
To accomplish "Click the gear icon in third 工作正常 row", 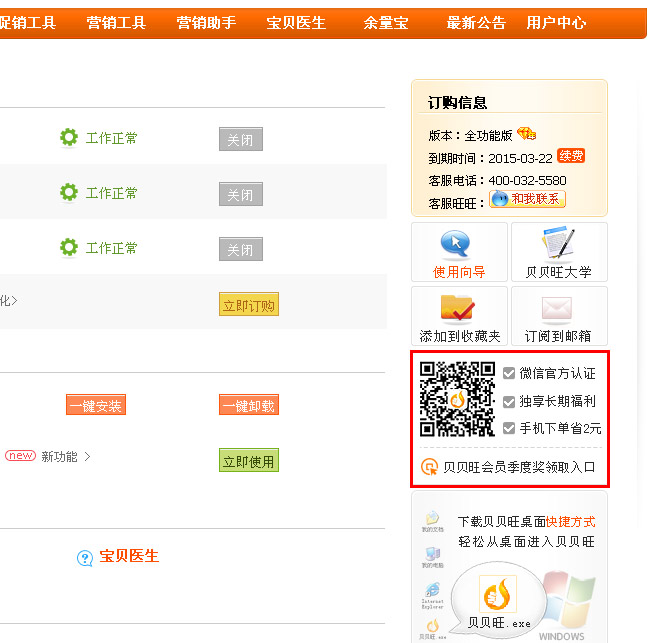I will coord(69,247).
